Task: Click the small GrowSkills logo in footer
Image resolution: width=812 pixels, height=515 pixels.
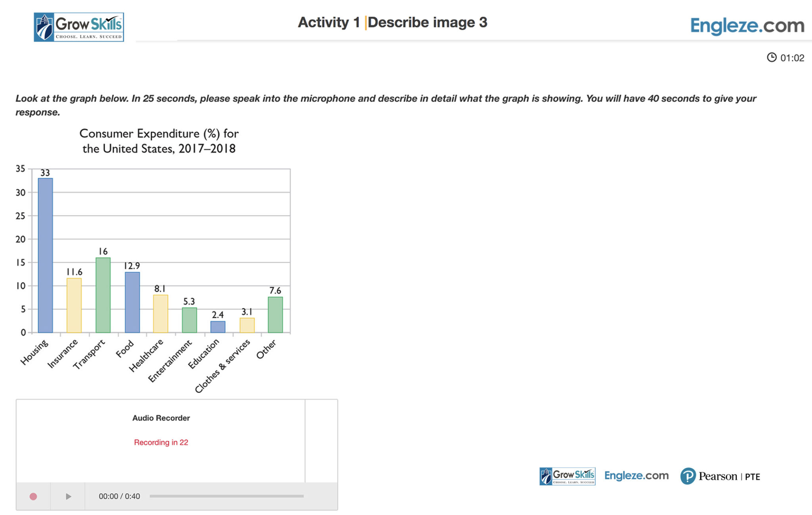Action: (x=567, y=476)
